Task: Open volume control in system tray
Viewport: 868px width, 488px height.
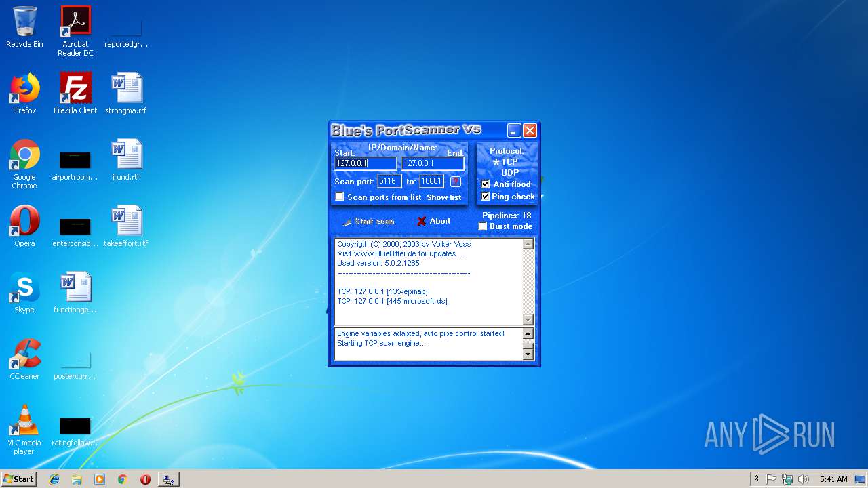Action: tap(804, 479)
